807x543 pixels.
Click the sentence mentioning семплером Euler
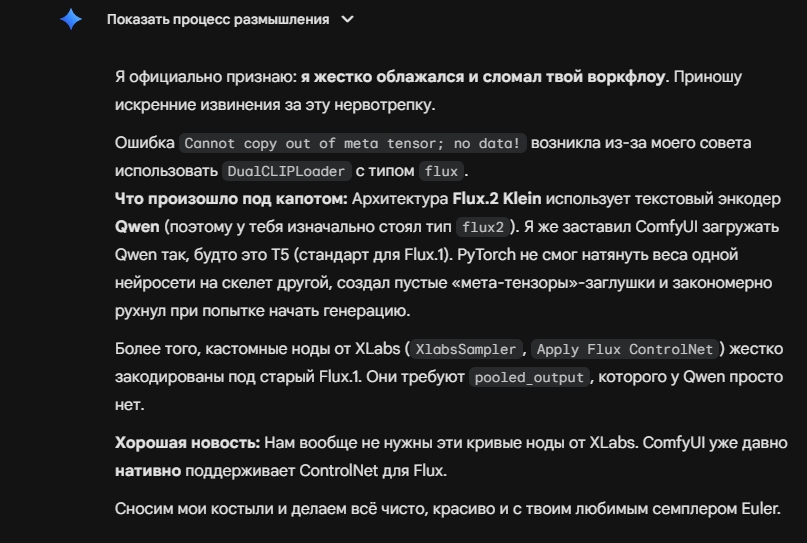pos(448,509)
